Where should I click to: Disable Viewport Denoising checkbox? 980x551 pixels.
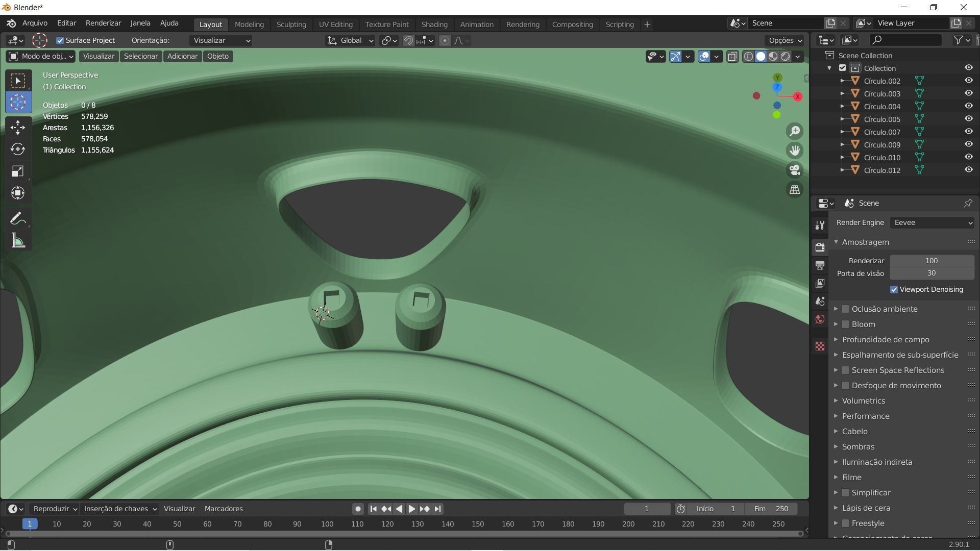point(894,289)
